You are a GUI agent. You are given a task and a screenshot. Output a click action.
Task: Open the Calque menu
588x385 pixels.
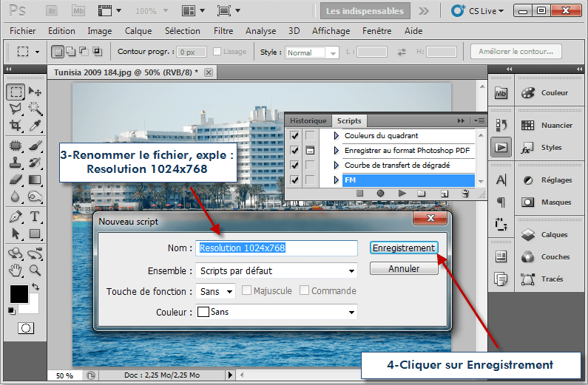[x=138, y=31]
